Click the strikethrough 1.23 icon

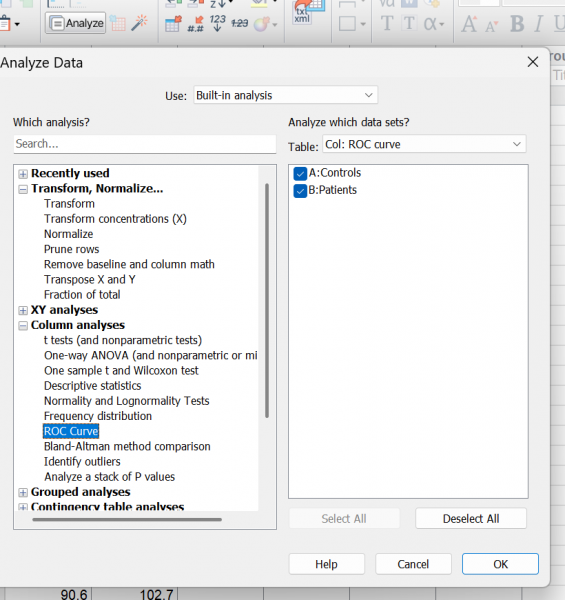[240, 23]
